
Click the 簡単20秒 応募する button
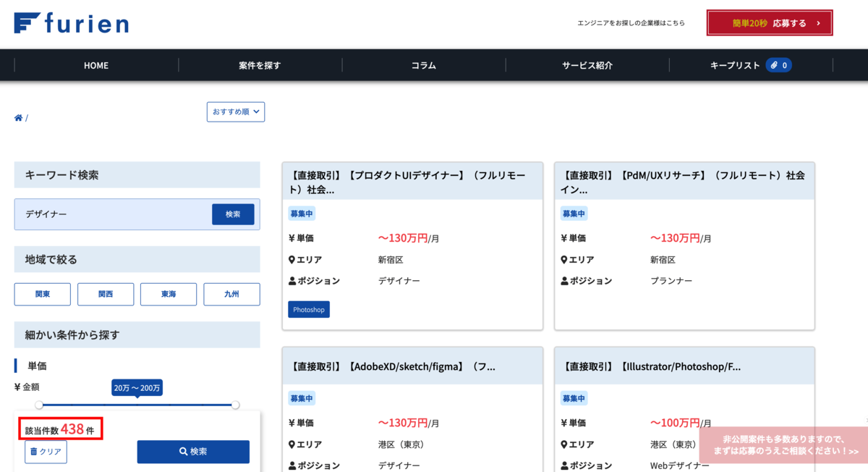(x=770, y=23)
